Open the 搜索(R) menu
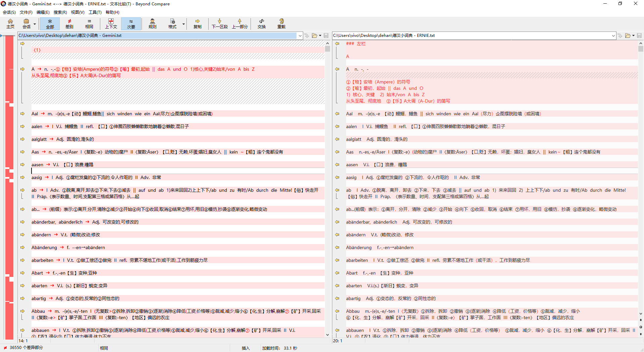Viewport: 644px width, 352px height. pyautogui.click(x=60, y=12)
